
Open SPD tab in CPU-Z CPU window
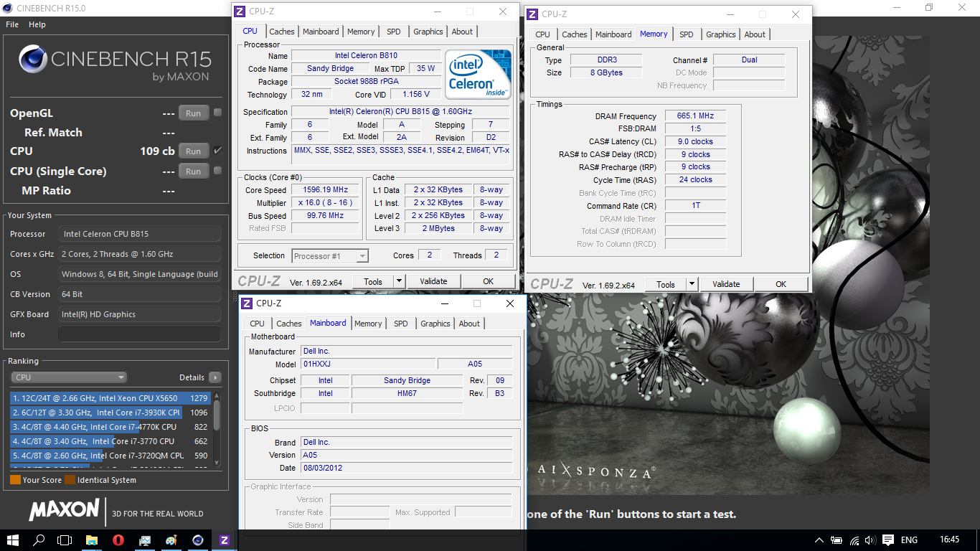(x=394, y=32)
